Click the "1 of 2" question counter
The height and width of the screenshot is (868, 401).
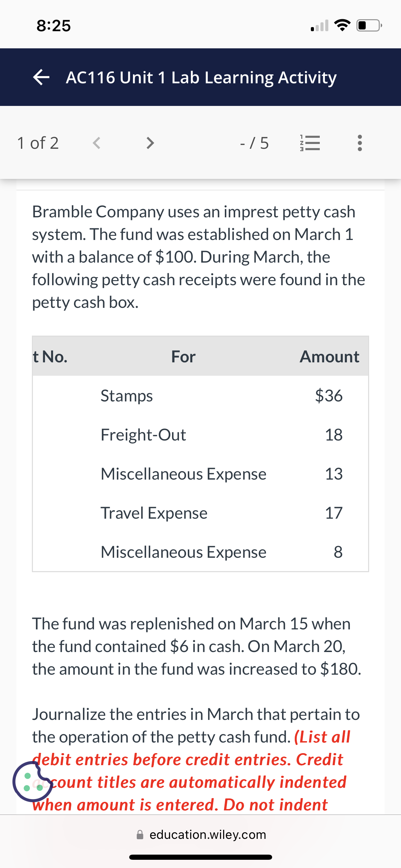pyautogui.click(x=38, y=143)
